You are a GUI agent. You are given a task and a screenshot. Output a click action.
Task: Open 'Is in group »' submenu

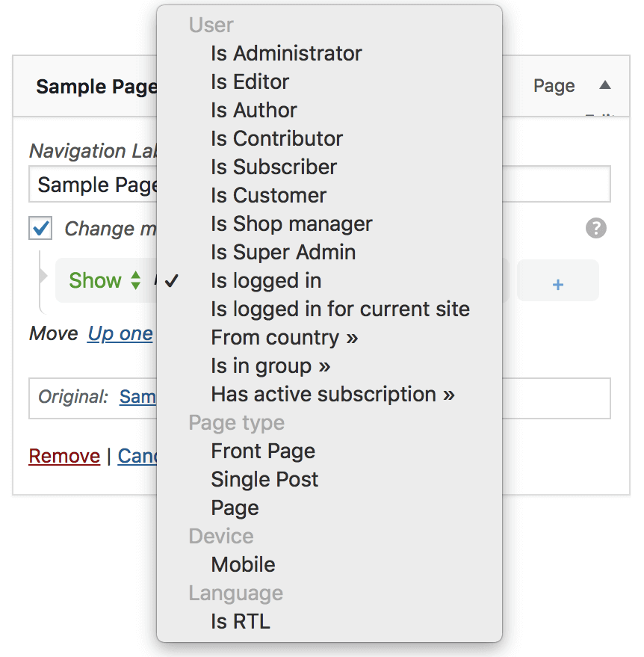[270, 366]
